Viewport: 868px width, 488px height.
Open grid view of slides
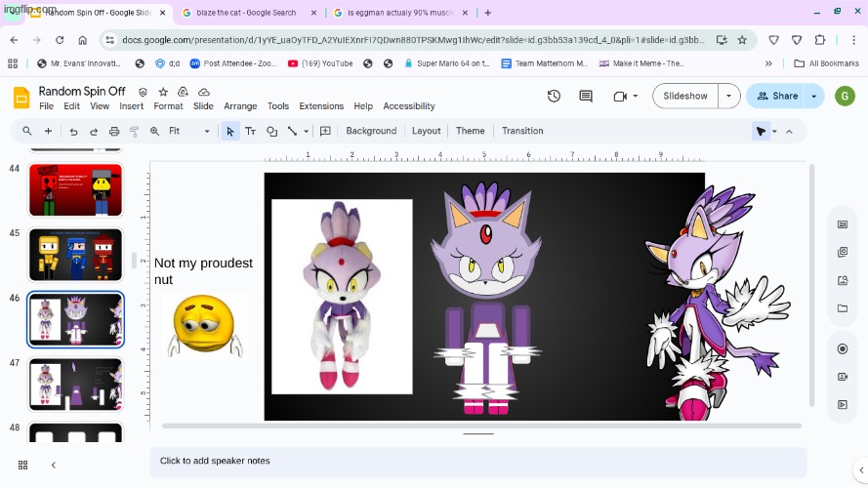pyautogui.click(x=23, y=466)
